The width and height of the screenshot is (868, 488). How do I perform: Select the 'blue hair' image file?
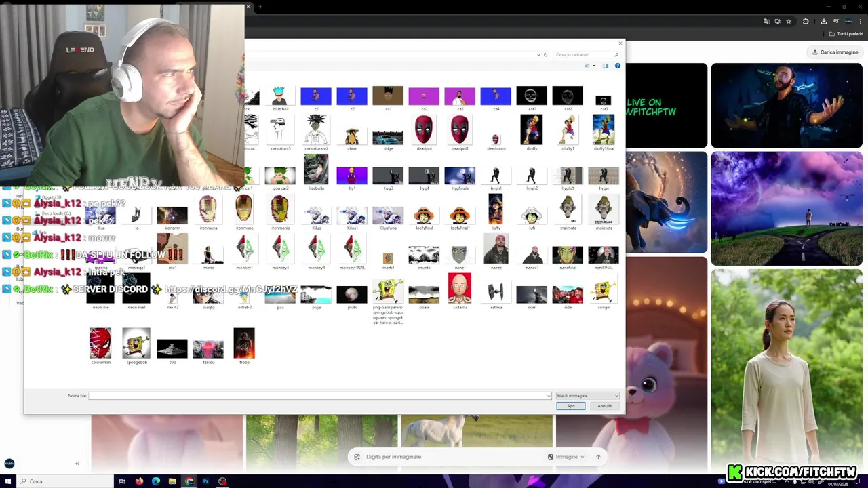click(x=279, y=98)
